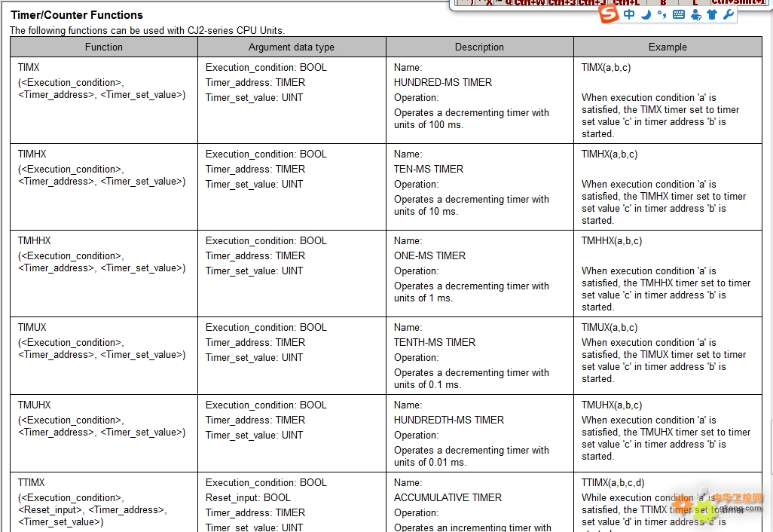The width and height of the screenshot is (773, 532).
Task: Click the 'Argument data type' column header
Action: pos(292,47)
